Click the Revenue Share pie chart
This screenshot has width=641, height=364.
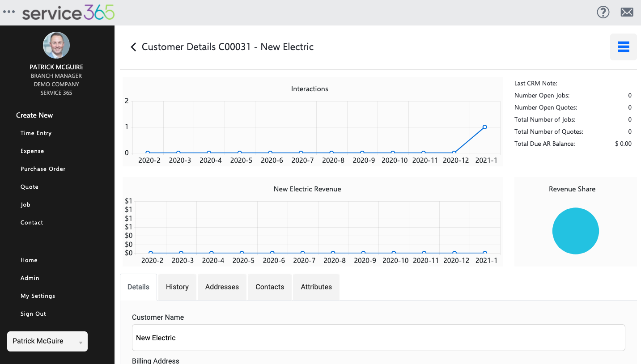coord(575,231)
